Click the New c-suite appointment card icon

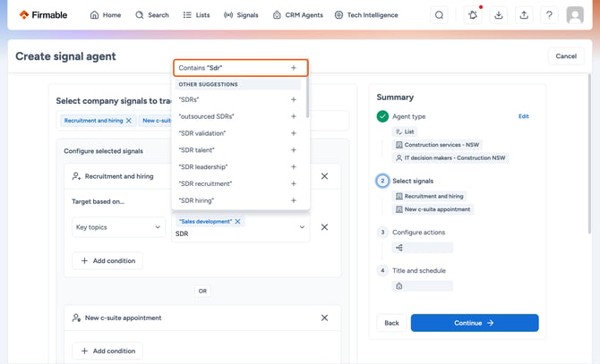pos(76,317)
